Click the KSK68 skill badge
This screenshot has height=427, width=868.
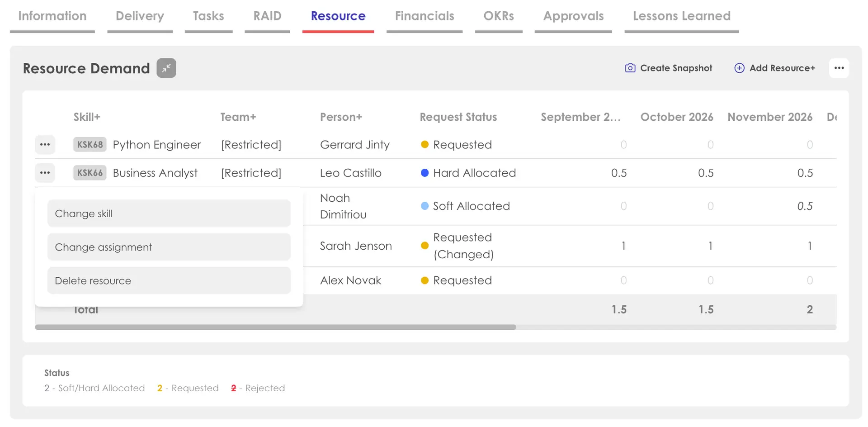coord(90,145)
